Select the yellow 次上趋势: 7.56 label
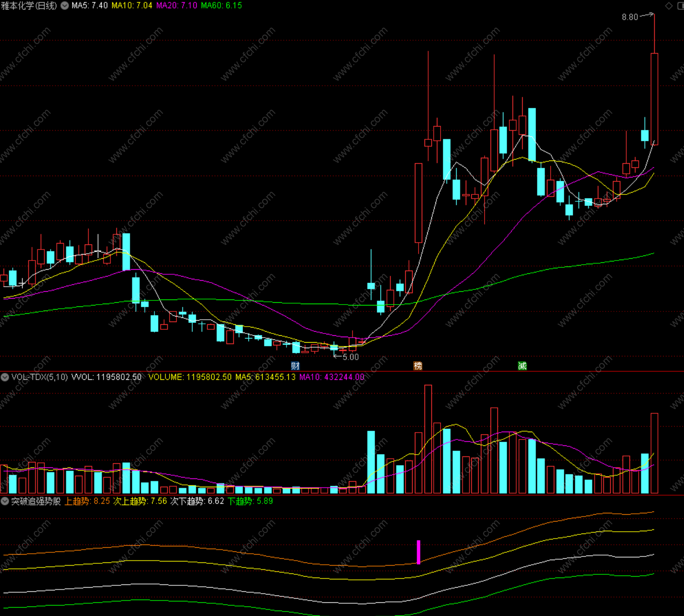 (140, 501)
